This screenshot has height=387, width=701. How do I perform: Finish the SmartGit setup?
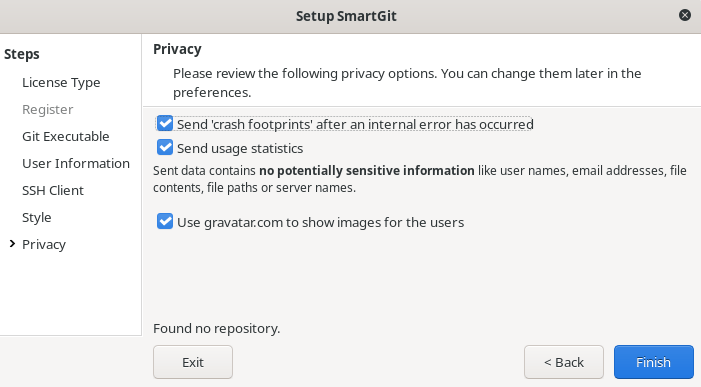click(654, 362)
